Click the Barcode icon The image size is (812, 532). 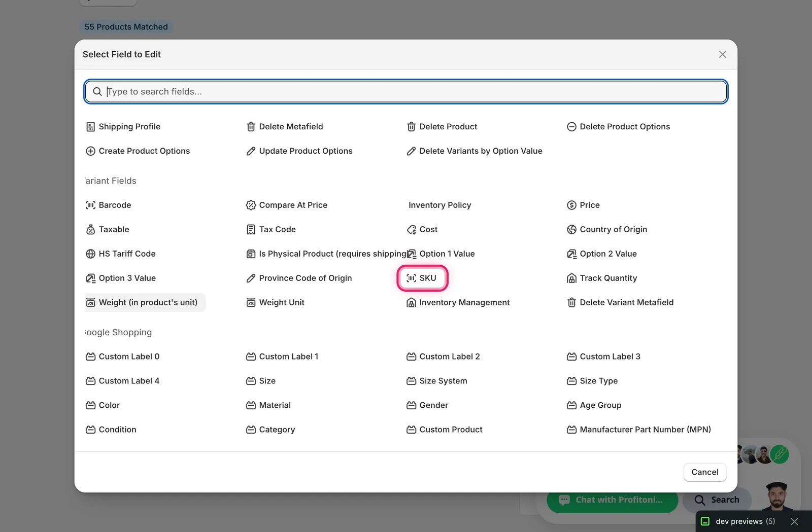90,205
